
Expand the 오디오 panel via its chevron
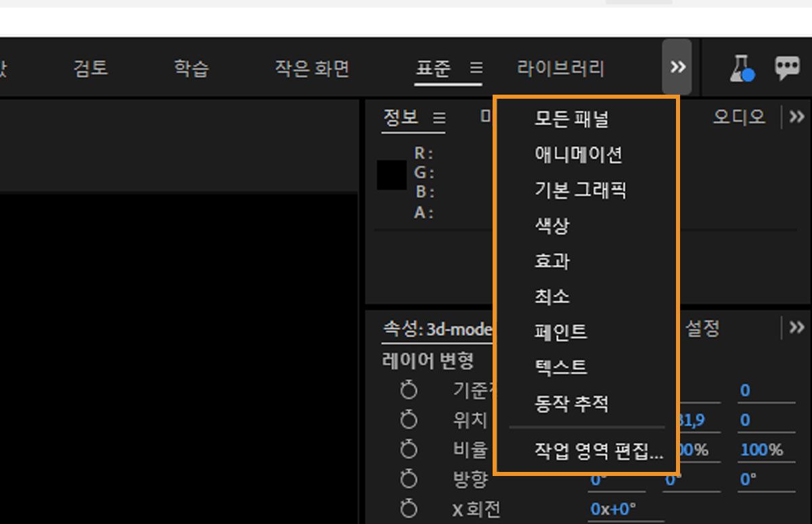[x=796, y=116]
